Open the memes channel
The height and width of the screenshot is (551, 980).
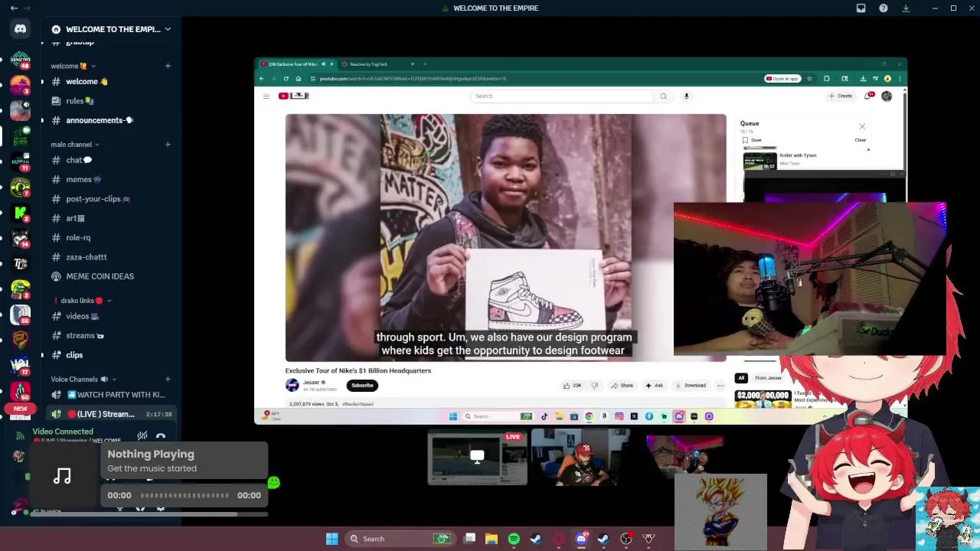(x=111, y=179)
